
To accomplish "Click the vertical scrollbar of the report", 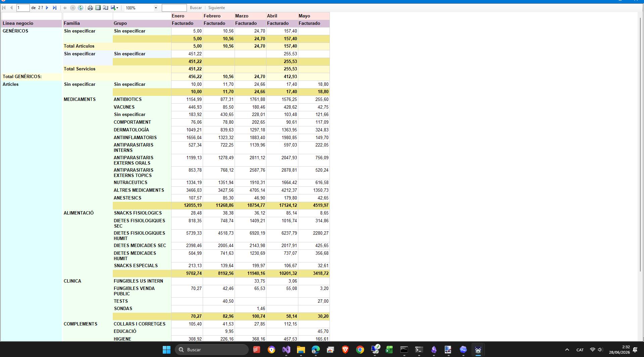I will coord(640,144).
